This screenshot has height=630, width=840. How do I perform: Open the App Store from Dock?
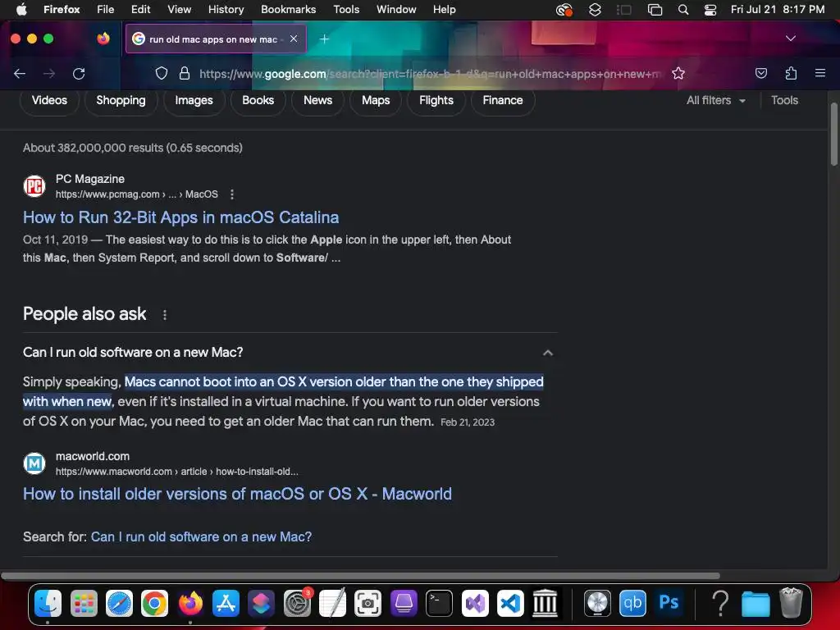[x=226, y=603]
